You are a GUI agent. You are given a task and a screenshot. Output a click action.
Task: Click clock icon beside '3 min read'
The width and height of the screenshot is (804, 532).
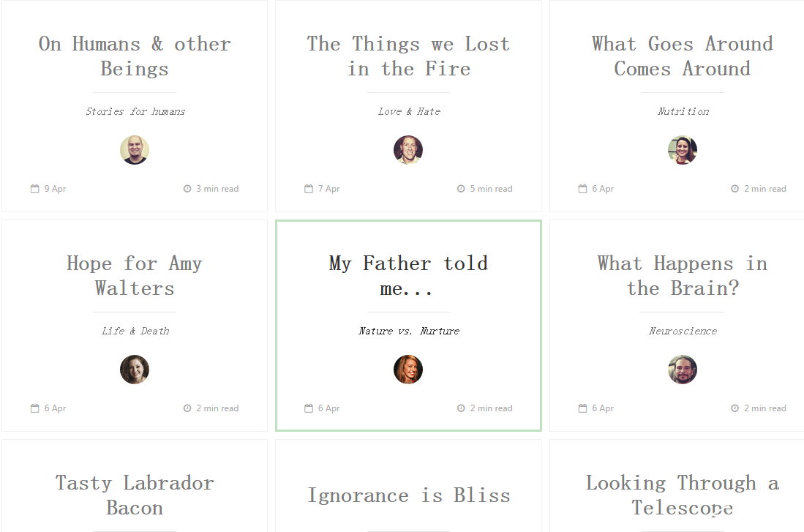187,189
